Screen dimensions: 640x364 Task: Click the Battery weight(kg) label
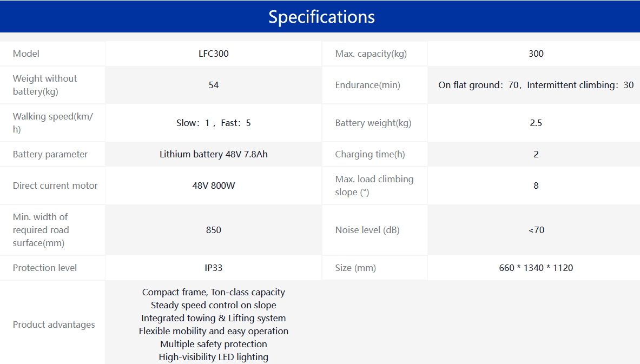(373, 123)
